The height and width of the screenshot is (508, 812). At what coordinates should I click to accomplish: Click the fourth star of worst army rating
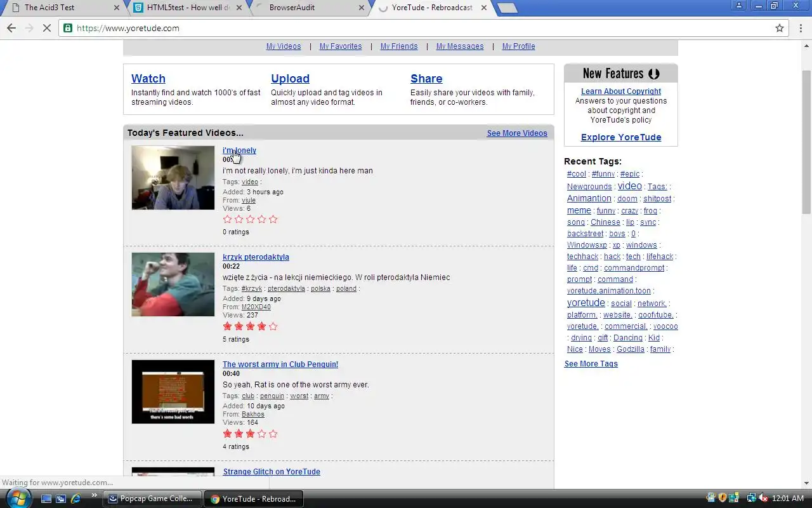pos(262,434)
